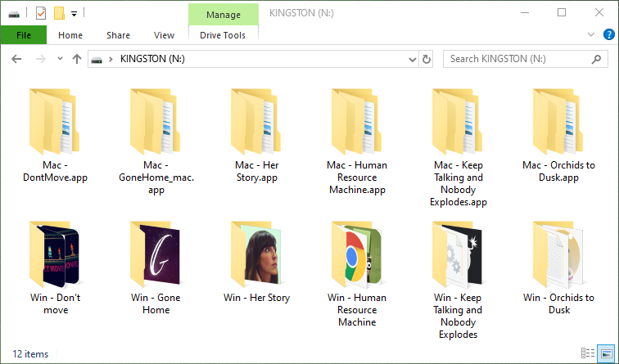Refresh the KINGSTON (N:) folder view
This screenshot has height=364, width=619.
click(x=426, y=59)
